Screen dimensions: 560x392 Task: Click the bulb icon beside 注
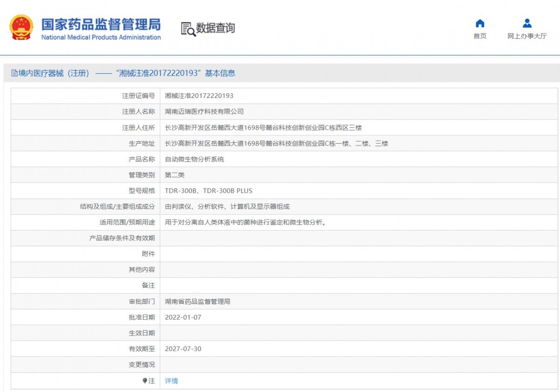[x=145, y=381]
